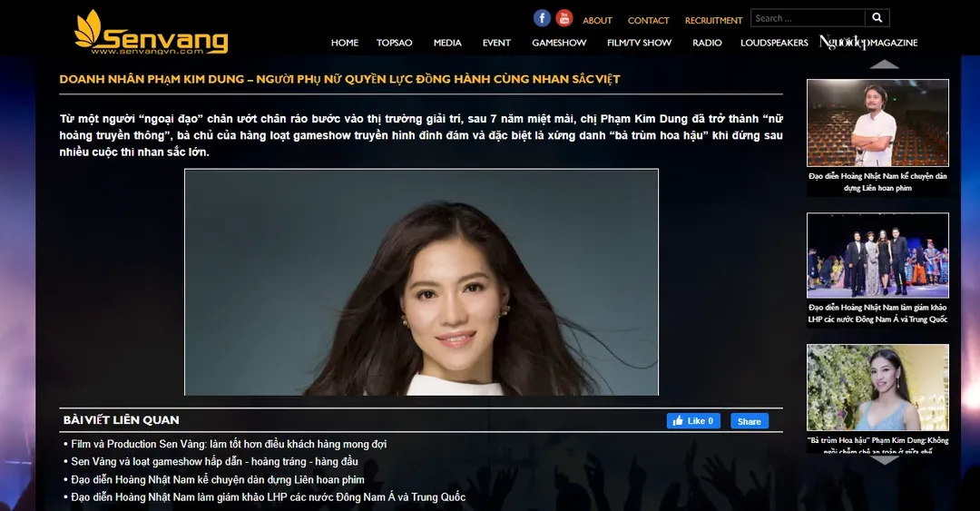980x511 pixels.
Task: Open director seated in theater thumbnail
Action: coord(877,123)
